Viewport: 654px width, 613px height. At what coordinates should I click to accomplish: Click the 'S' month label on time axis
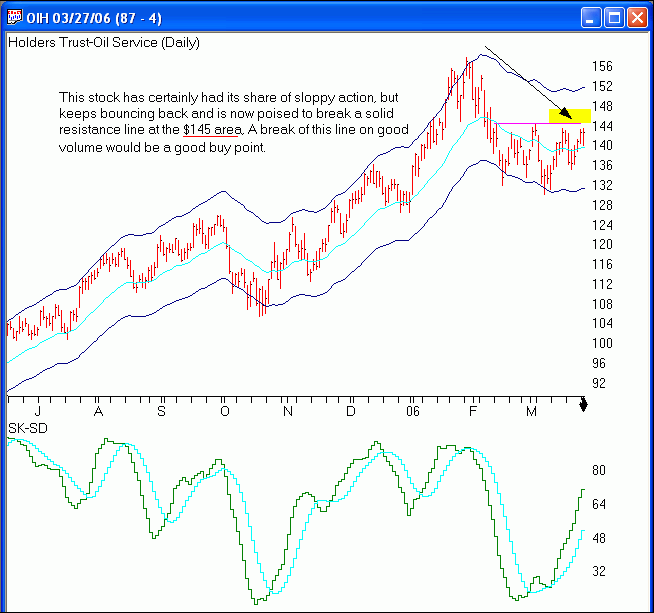tap(161, 412)
